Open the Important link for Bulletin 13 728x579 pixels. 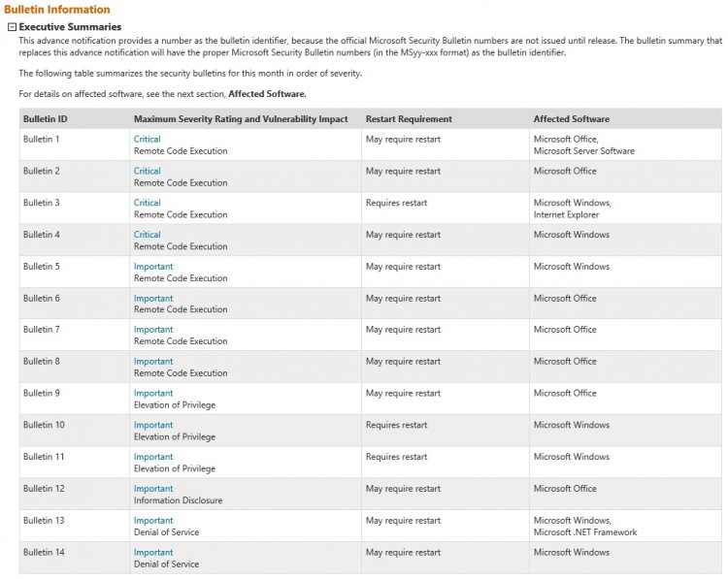[x=153, y=521]
